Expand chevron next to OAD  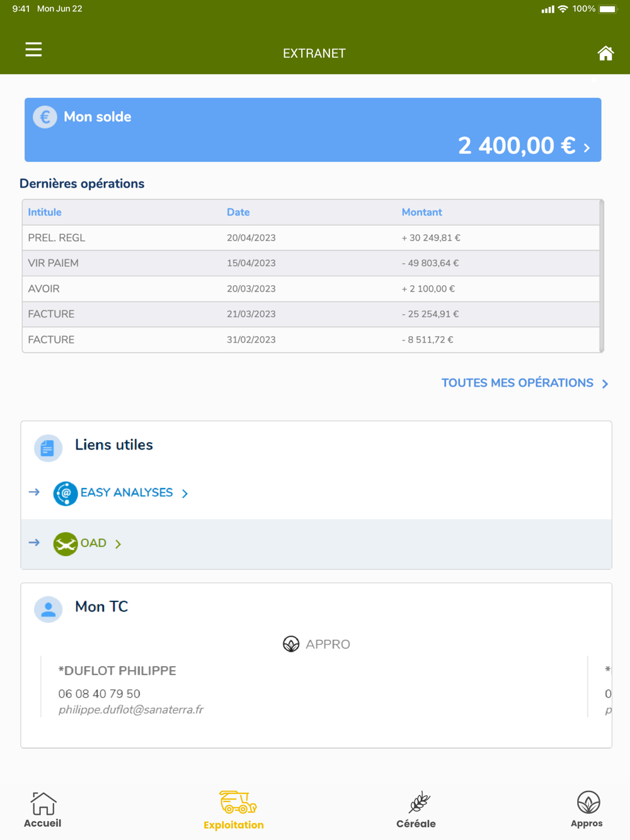click(118, 544)
